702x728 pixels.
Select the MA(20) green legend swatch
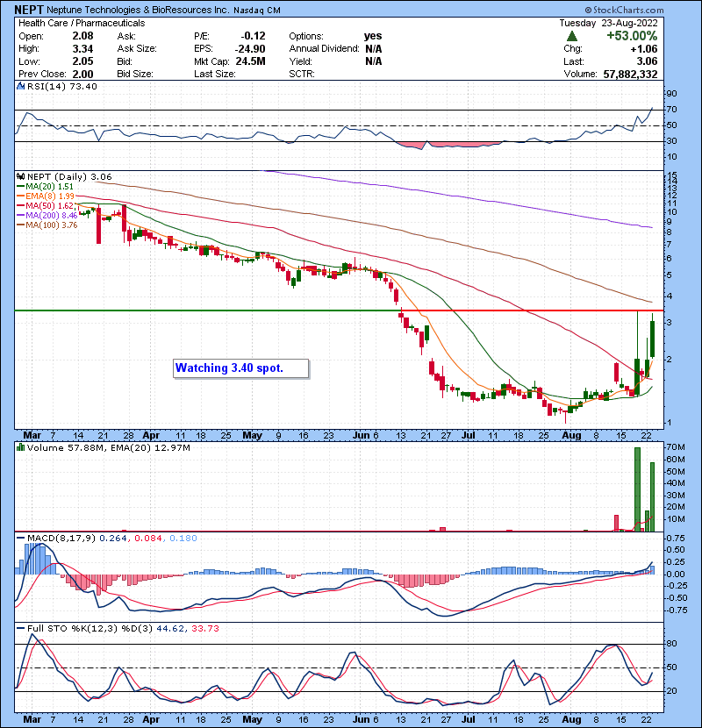pyautogui.click(x=20, y=186)
